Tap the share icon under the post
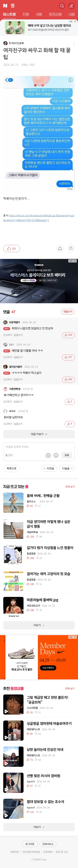Viewport: 78px width, 868px height. tap(71, 248)
